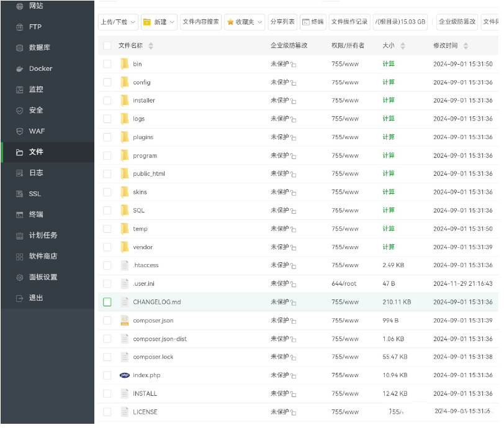The image size is (504, 430).
Task: Click the composer.json file icon
Action: click(125, 321)
